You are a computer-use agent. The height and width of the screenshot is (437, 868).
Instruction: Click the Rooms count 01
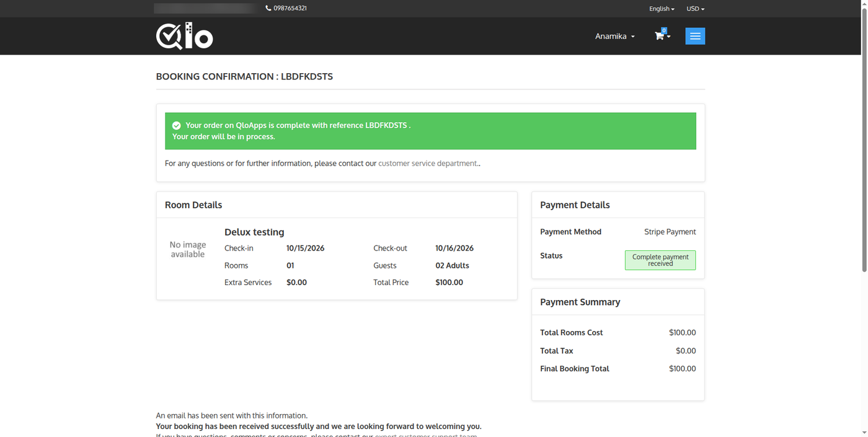point(290,265)
